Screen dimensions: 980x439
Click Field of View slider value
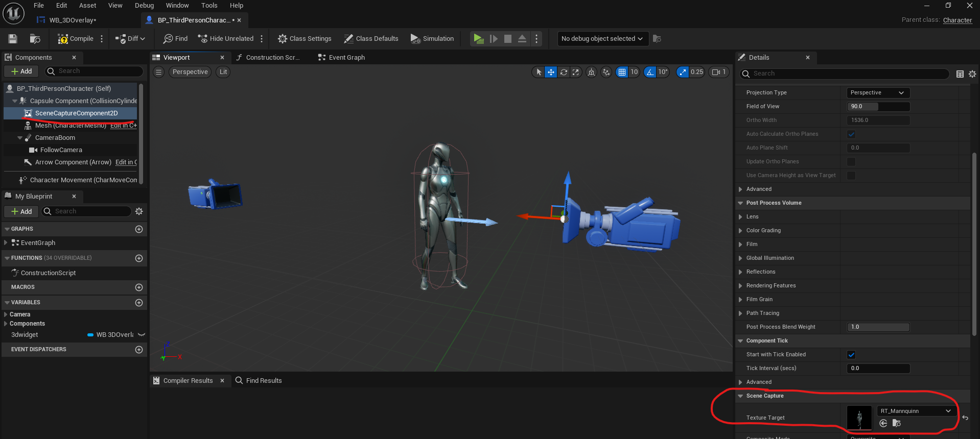(878, 107)
